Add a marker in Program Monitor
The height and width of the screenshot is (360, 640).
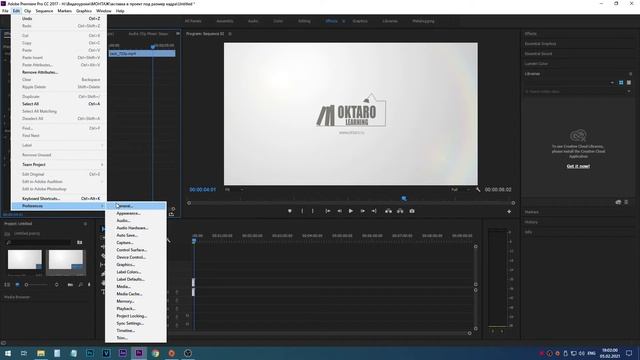click(x=290, y=211)
